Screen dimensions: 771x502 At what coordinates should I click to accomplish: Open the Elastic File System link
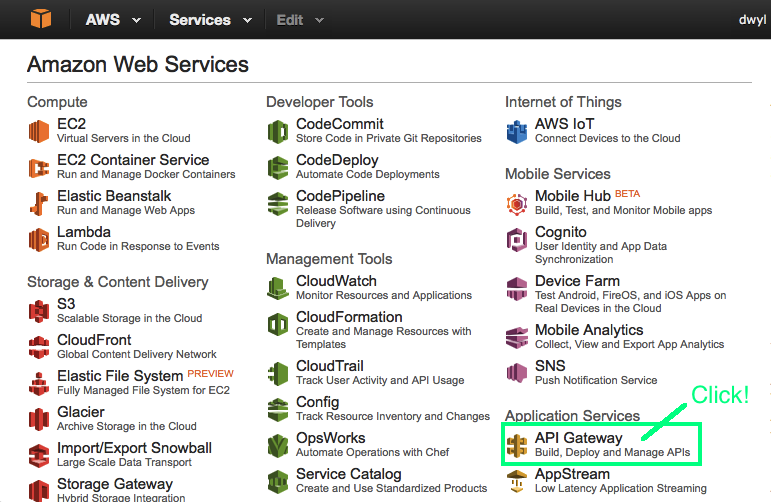click(x=120, y=376)
